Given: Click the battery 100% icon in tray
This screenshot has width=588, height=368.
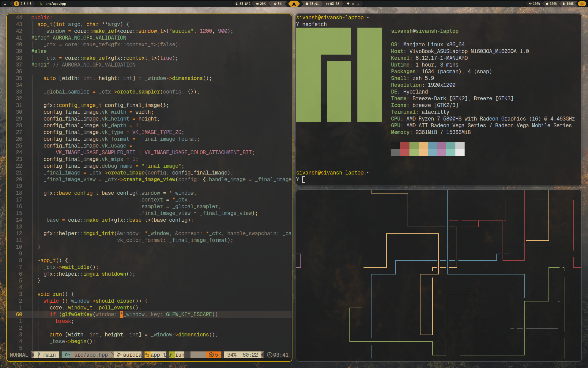Looking at the screenshot, I should click(x=564, y=4).
